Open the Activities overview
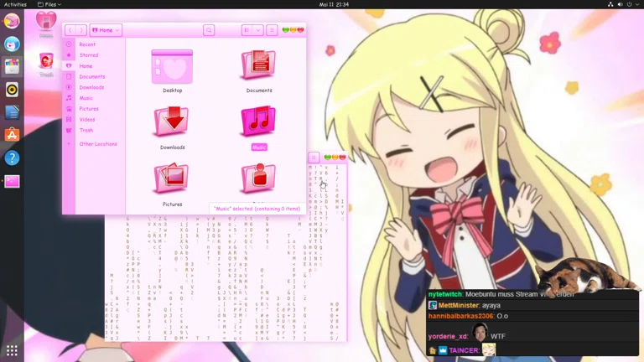The width and height of the screenshot is (644, 362). pos(15,4)
